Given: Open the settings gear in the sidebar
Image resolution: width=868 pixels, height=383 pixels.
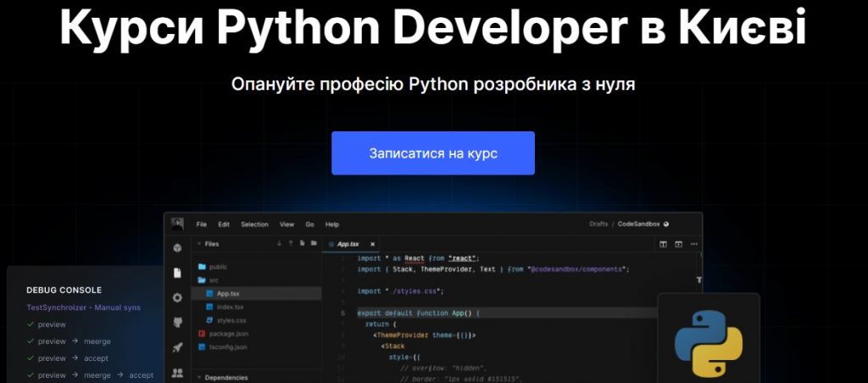Looking at the screenshot, I should (x=177, y=297).
